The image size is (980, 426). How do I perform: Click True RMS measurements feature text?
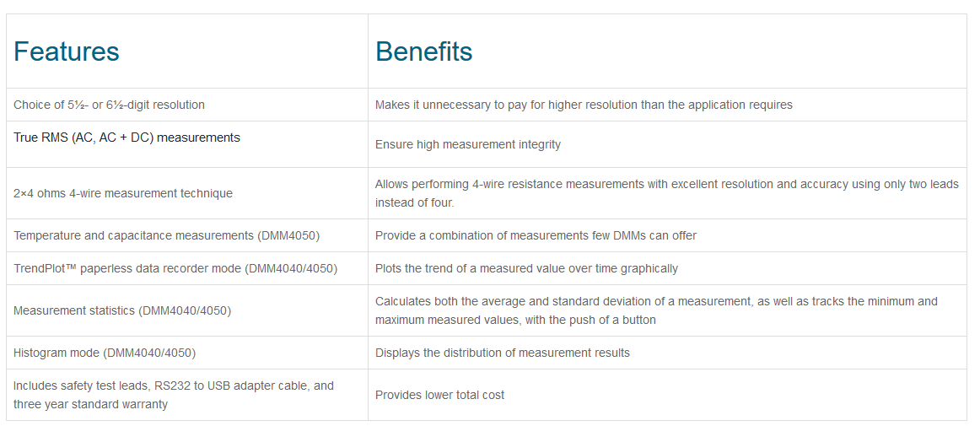tap(127, 138)
